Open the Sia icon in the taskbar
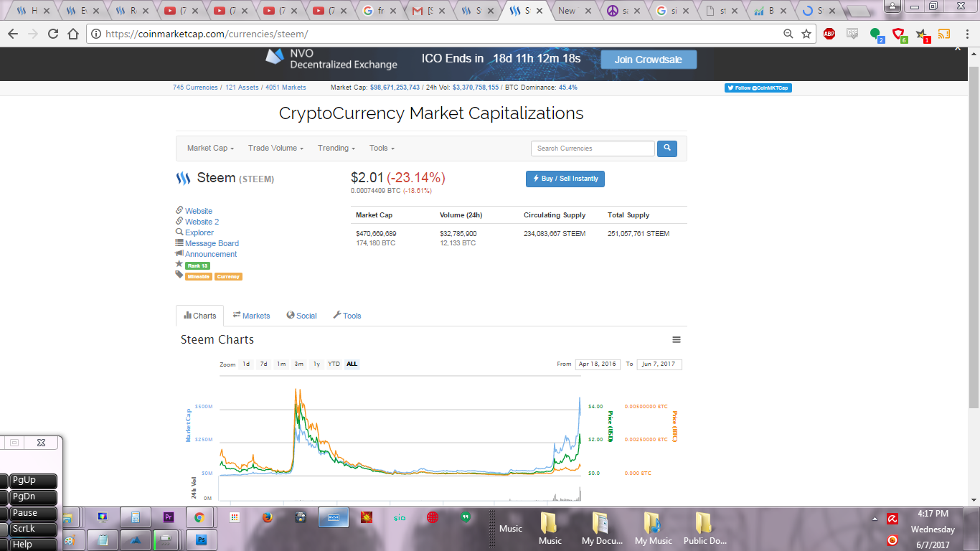The width and height of the screenshot is (980, 551). pyautogui.click(x=400, y=517)
